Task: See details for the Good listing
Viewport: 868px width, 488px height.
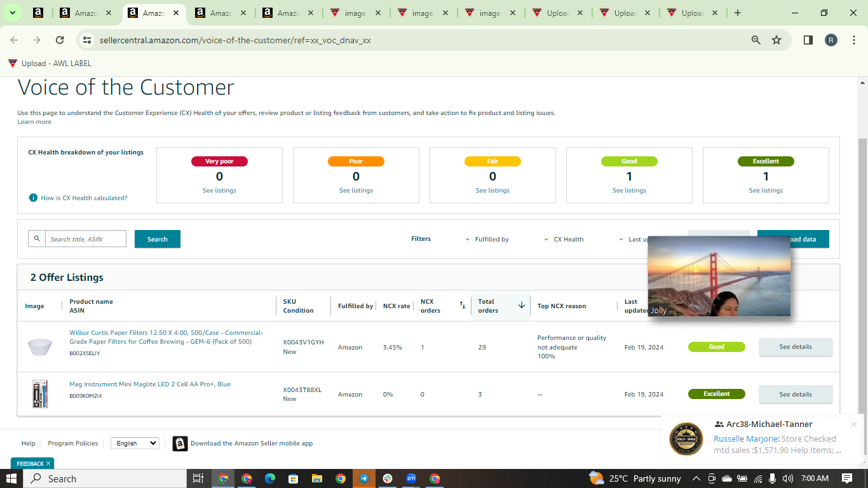Action: (796, 347)
